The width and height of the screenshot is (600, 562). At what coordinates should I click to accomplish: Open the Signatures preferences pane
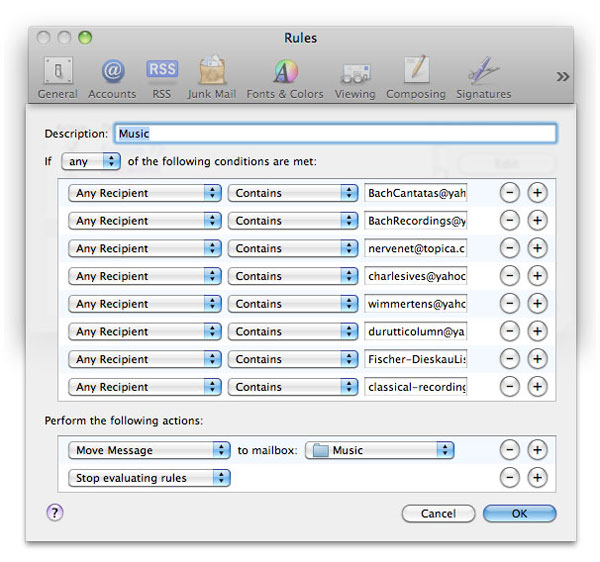coord(484,78)
